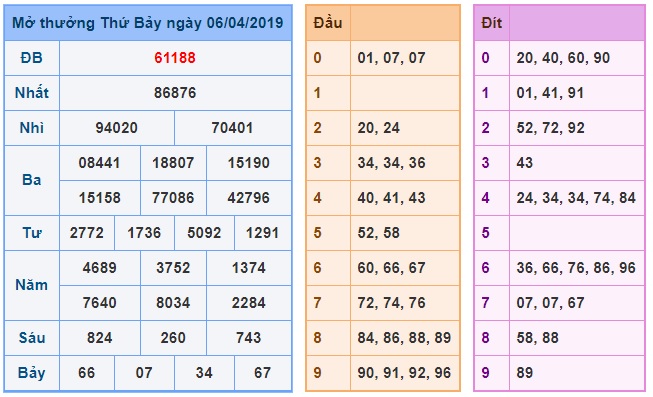Image resolution: width=653 pixels, height=397 pixels.
Task: Select the Tư prize number 1736
Action: 144,233
